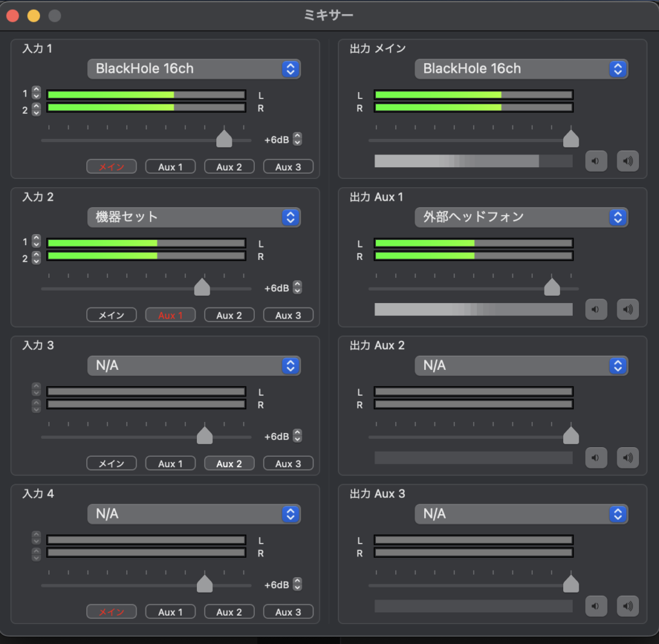
Task: Toggle Aux 3 routing for 入力 1
Action: tap(288, 167)
